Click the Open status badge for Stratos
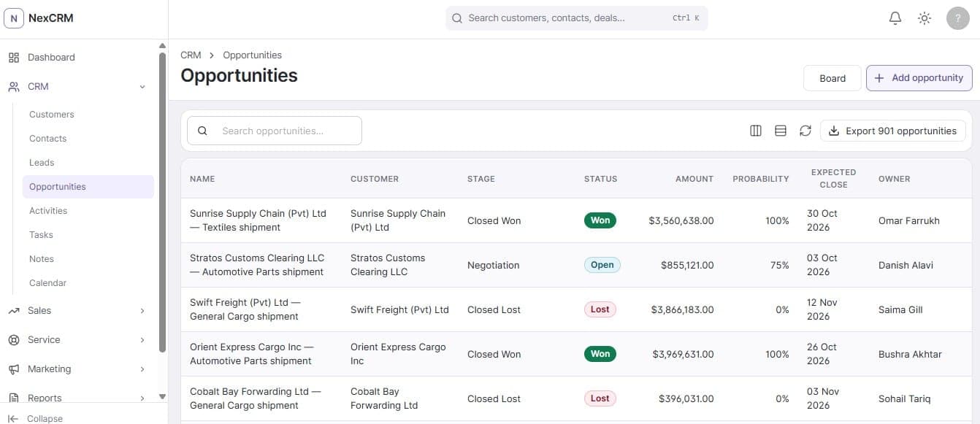Screen dimensions: 980x424 tap(602, 265)
